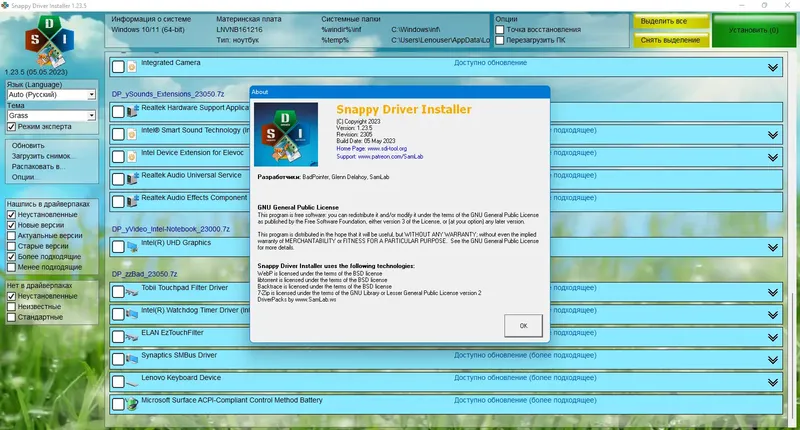Click the DP_zzBad_23050.7z driverpack label
This screenshot has width=800, height=430.
(144, 274)
